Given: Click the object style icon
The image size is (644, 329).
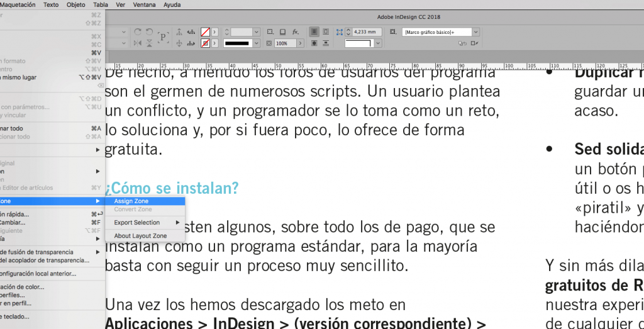Looking at the screenshot, I should point(393,31).
